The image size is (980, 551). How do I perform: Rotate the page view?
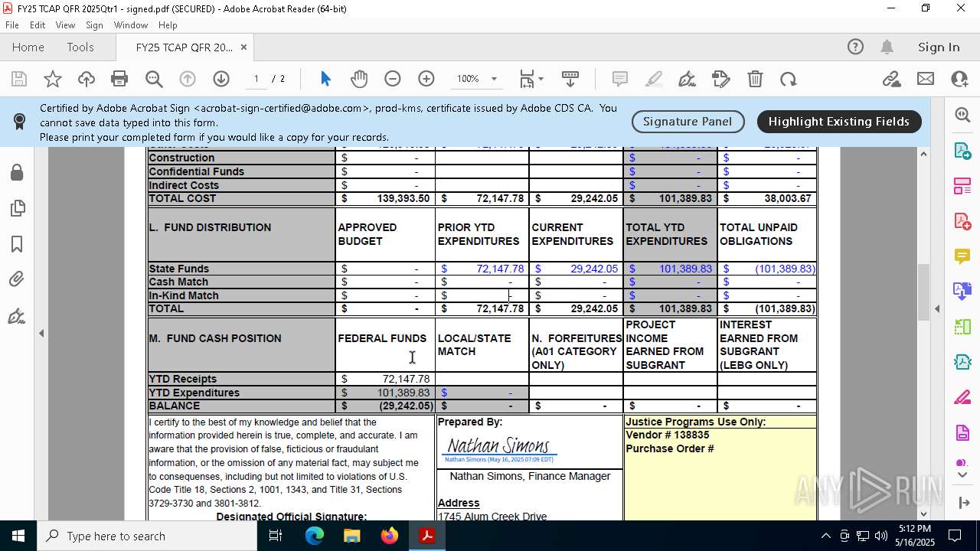click(x=789, y=79)
